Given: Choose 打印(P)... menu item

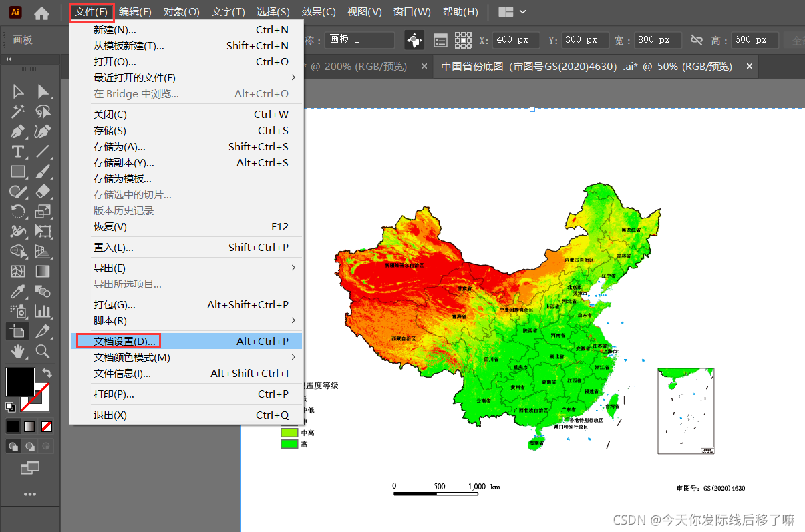Looking at the screenshot, I should (x=186, y=394).
